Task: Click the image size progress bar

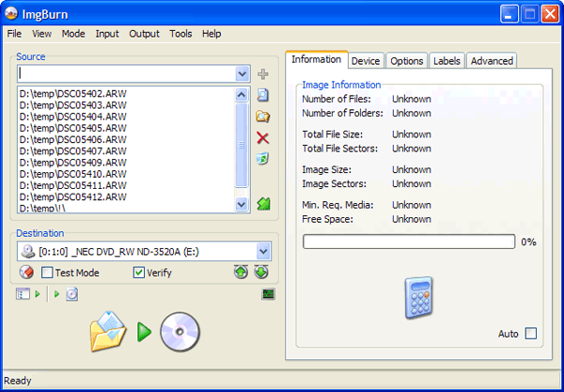Action: coord(409,242)
